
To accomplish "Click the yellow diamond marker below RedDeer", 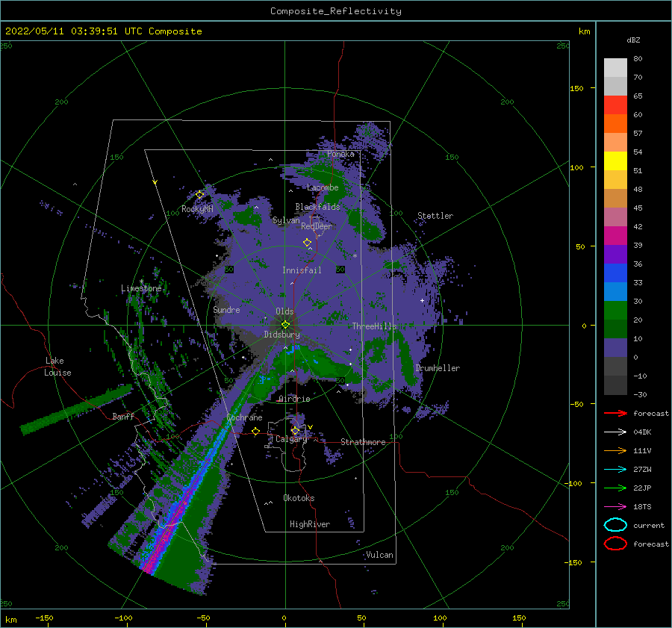I will (x=308, y=243).
